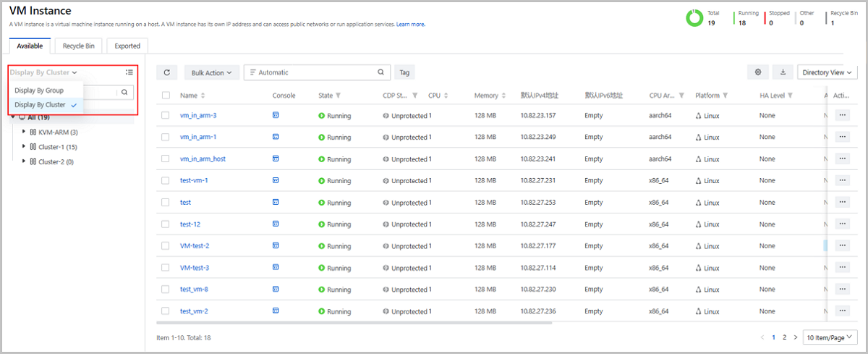Screen dimensions: 868x354
Task: Click the export download icon
Action: [783, 72]
